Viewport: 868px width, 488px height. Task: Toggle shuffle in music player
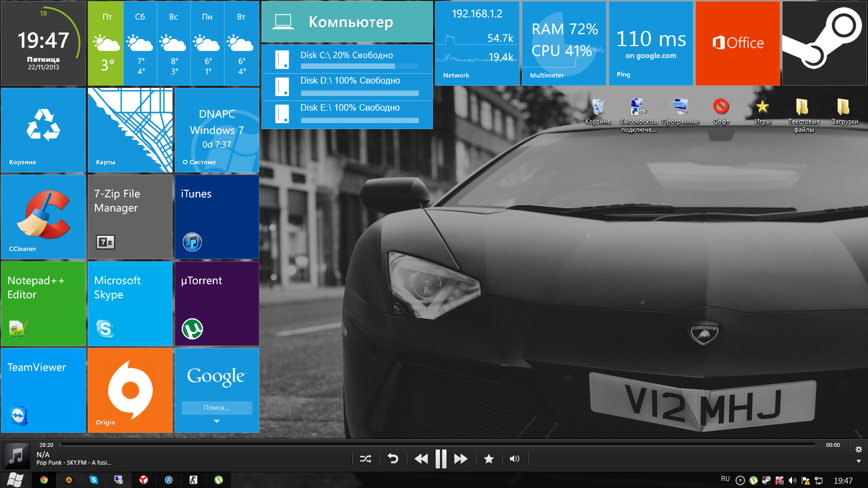point(366,459)
